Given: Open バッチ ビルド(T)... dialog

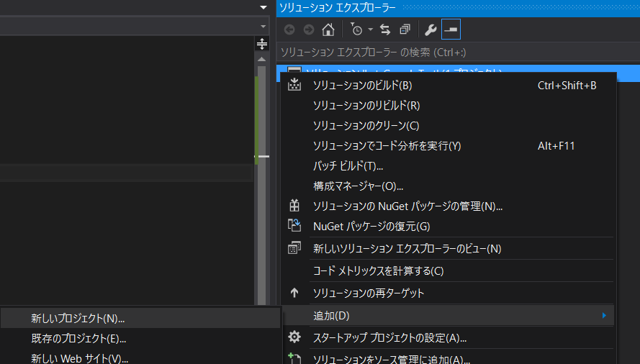Looking at the screenshot, I should pos(448,165).
